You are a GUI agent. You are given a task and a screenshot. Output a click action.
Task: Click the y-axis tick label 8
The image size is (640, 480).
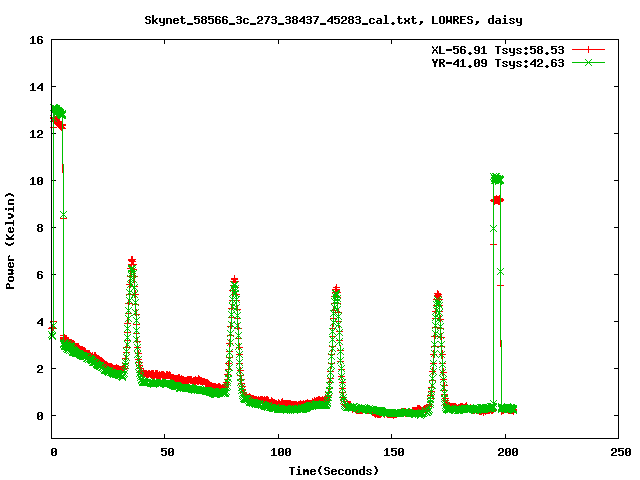click(40, 228)
